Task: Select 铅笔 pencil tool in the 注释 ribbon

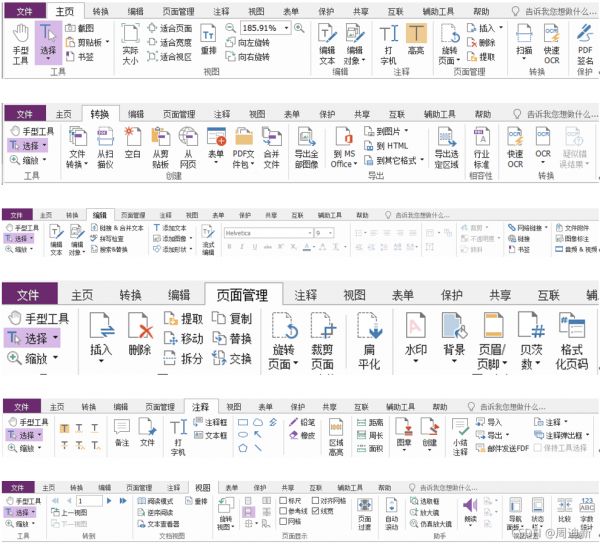Action: 302,422
